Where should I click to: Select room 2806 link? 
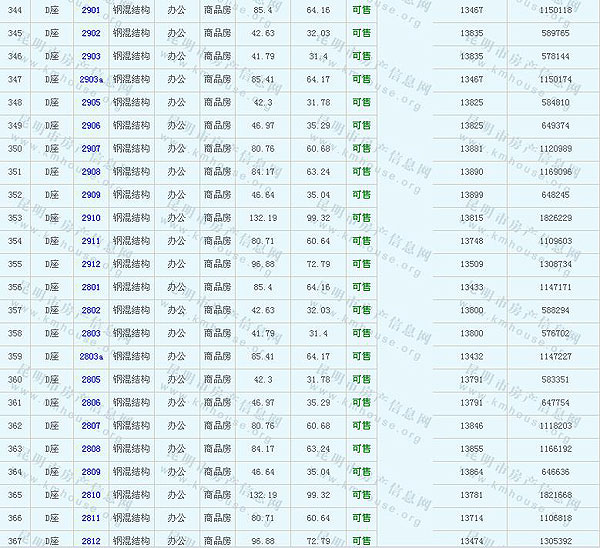click(91, 403)
